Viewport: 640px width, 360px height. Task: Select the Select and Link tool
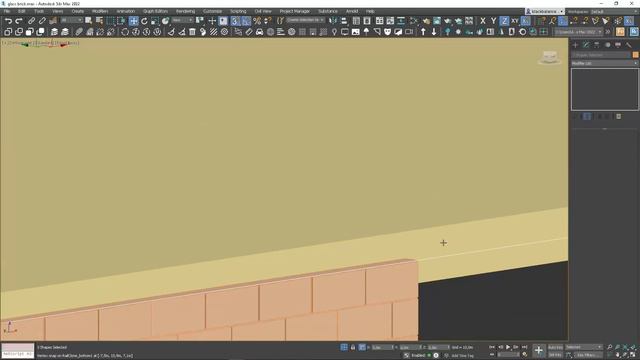coord(31,21)
